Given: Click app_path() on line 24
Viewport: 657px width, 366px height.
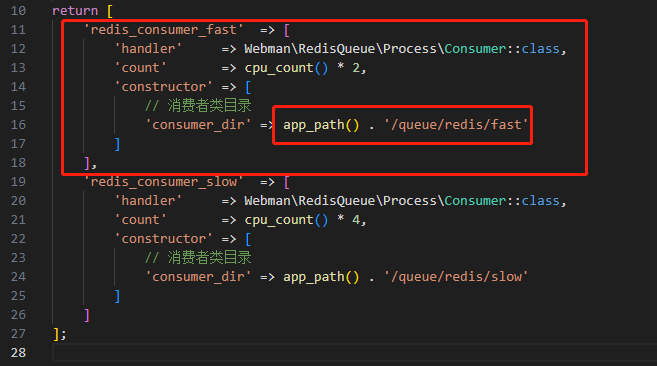Looking at the screenshot, I should (321, 277).
